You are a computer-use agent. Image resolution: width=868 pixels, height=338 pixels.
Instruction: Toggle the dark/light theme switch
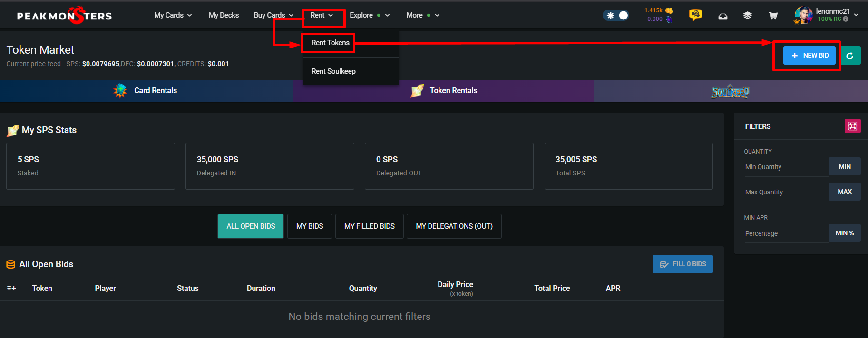616,15
